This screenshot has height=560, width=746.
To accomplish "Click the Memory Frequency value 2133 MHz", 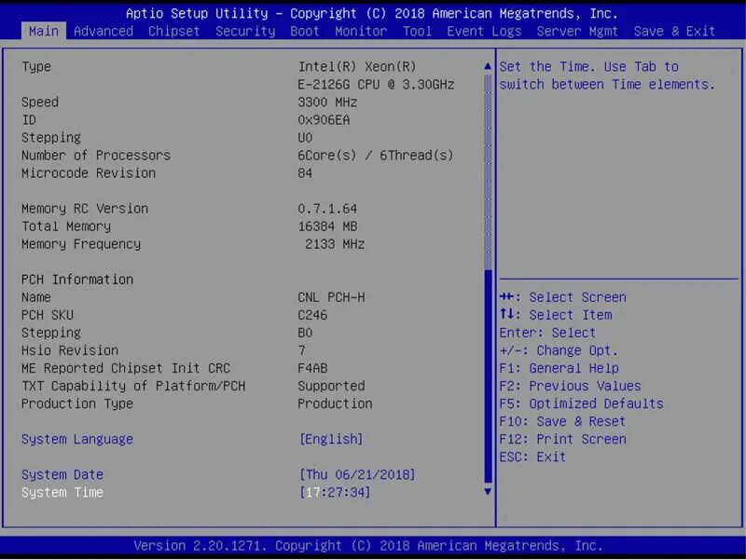I will coord(335,244).
